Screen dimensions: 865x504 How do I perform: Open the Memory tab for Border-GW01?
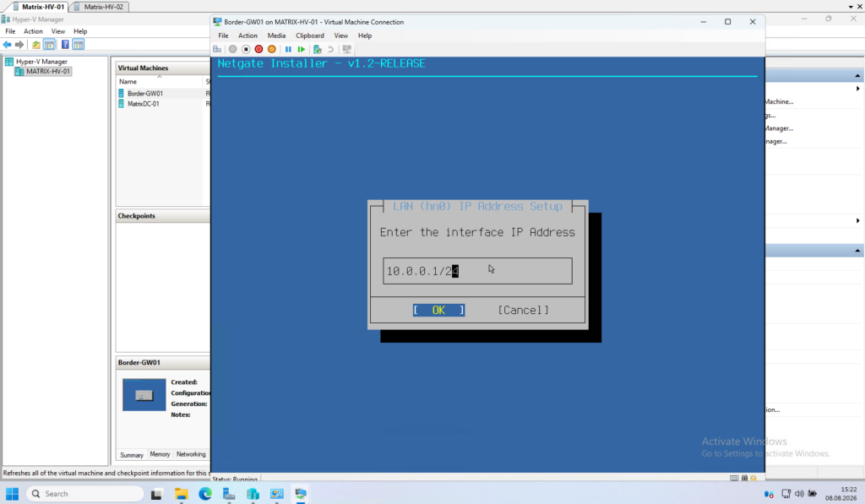(160, 454)
